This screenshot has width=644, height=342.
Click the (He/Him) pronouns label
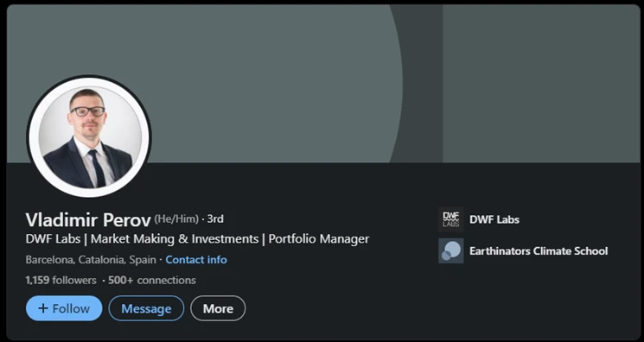tap(176, 218)
